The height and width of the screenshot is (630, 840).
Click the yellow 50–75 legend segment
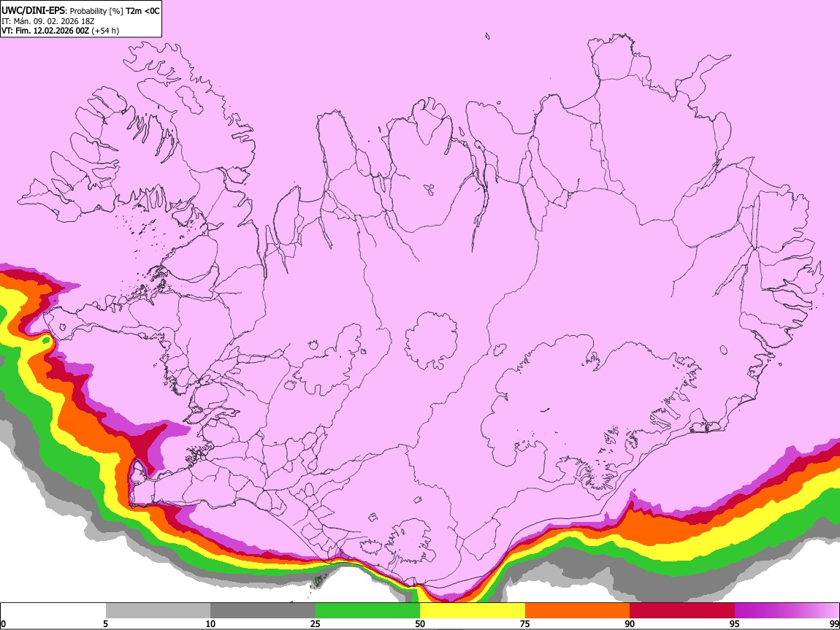pyautogui.click(x=473, y=611)
